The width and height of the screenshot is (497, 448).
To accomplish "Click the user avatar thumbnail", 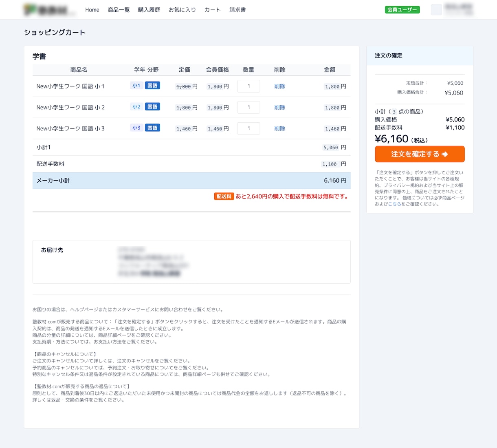I will [436, 10].
